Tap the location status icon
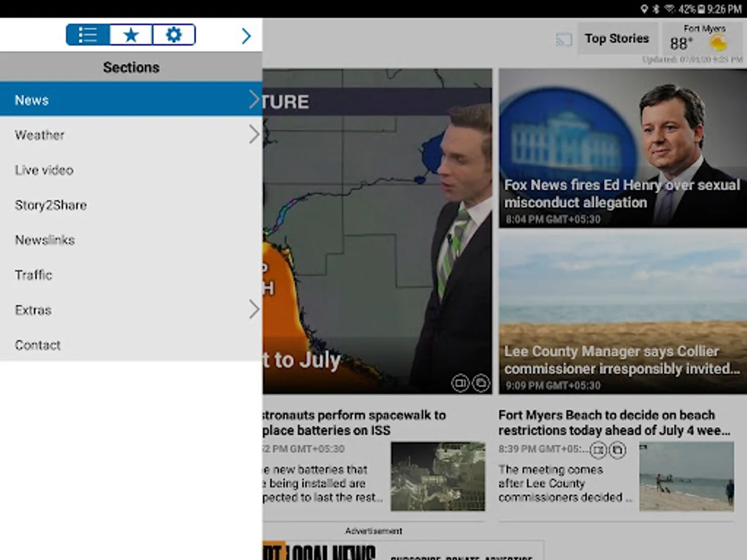747x560 pixels. point(644,9)
